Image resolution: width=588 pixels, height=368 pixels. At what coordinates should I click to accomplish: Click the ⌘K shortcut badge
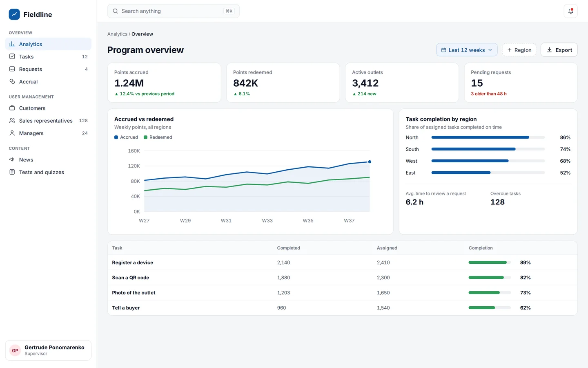(229, 11)
